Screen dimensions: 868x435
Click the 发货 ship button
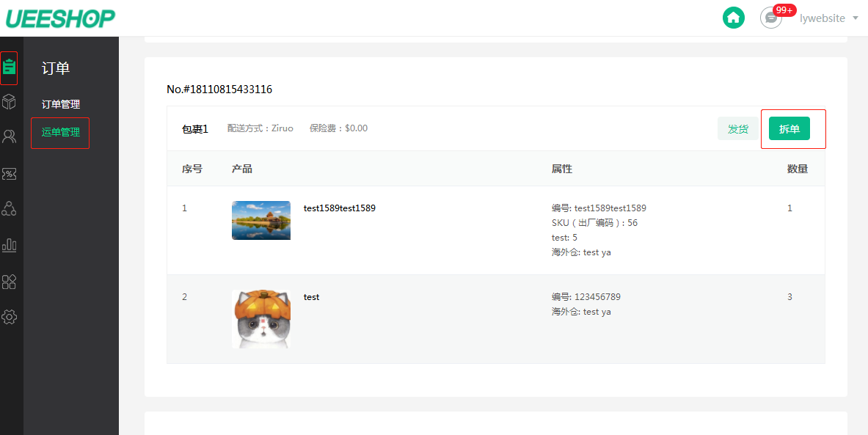coord(738,129)
